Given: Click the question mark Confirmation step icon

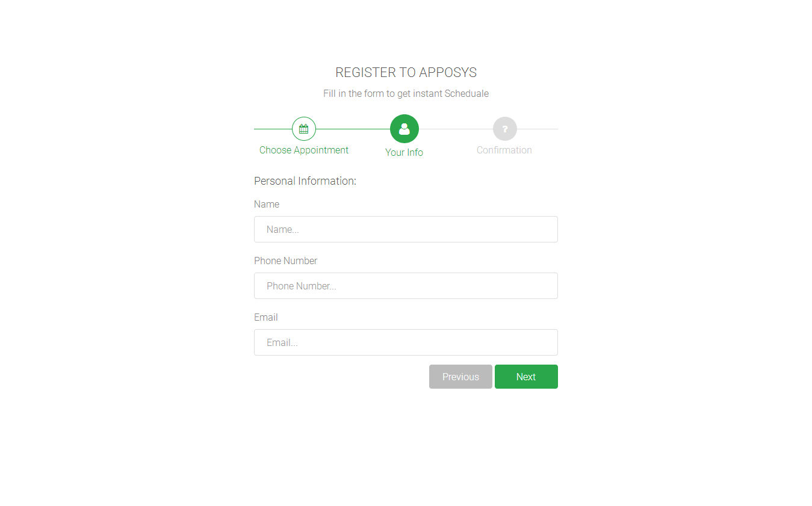Looking at the screenshot, I should coord(505,129).
